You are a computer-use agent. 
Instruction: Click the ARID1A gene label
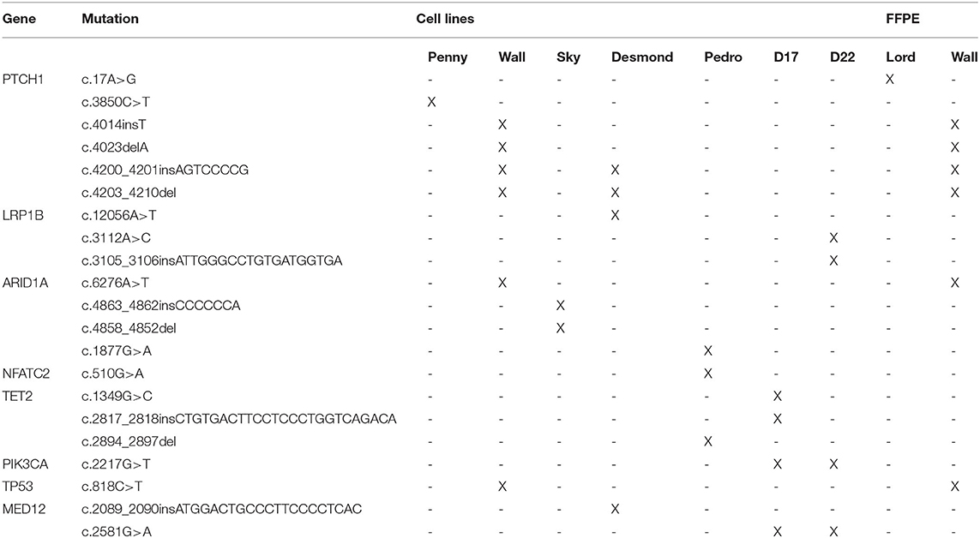pyautogui.click(x=25, y=284)
